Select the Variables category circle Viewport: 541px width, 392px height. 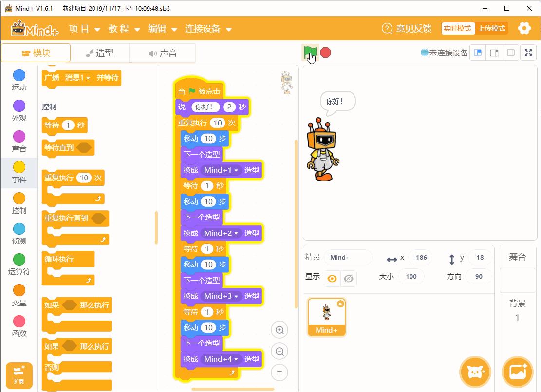pos(19,290)
